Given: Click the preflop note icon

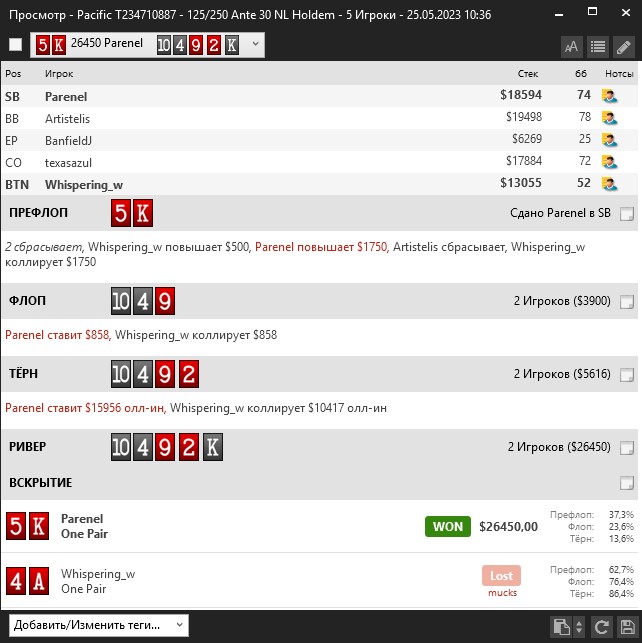Looking at the screenshot, I should pos(627,214).
